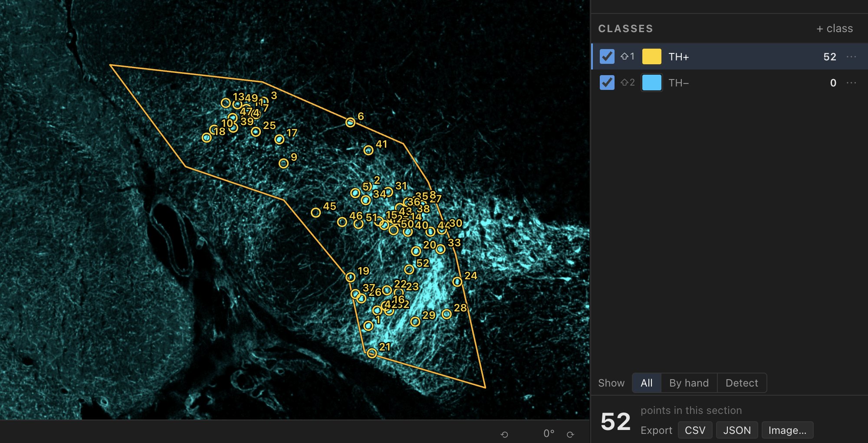The width and height of the screenshot is (868, 443).
Task: Export points as CSV
Action: [x=695, y=430]
